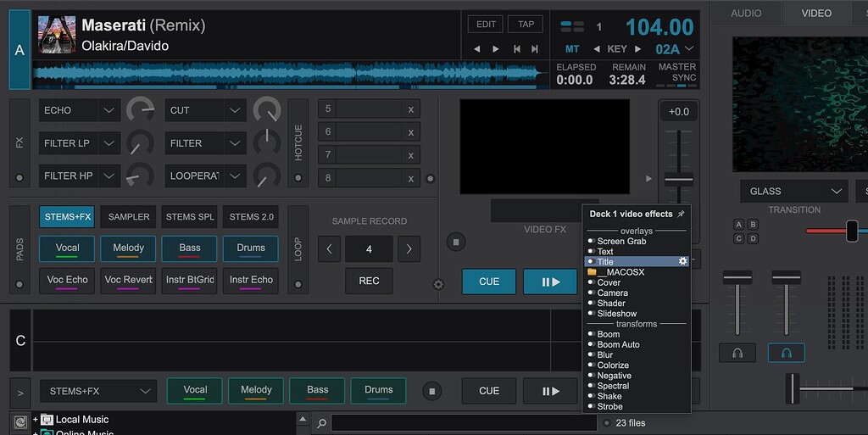The width and height of the screenshot is (868, 435).
Task: Select the SAMPLER pads page
Action: (x=129, y=217)
